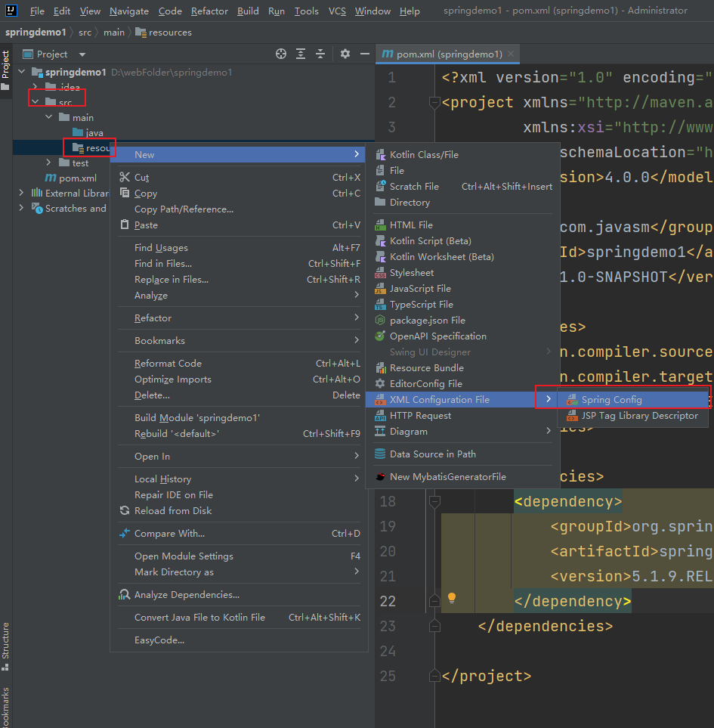Click the package.json File icon

(x=380, y=320)
